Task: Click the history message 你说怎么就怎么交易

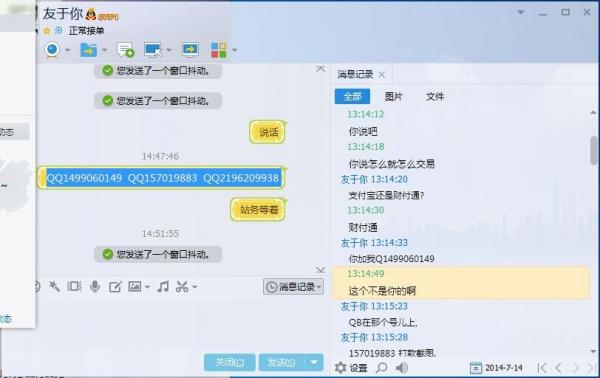Action: coord(391,164)
